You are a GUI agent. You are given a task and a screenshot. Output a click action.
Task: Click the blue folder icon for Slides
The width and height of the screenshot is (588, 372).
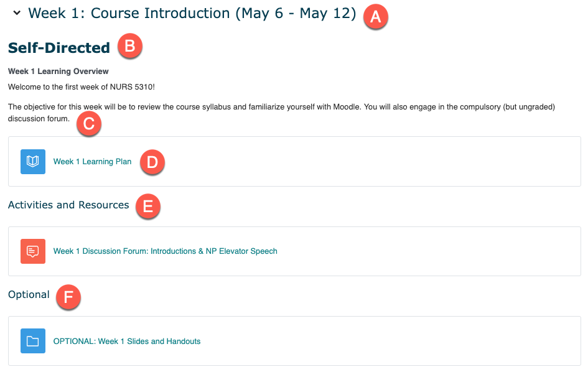[33, 341]
